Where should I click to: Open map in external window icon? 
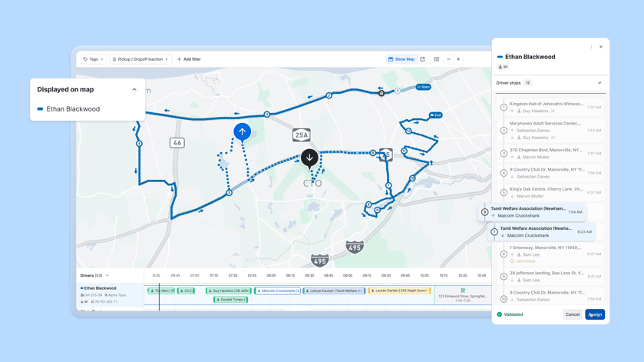click(422, 59)
